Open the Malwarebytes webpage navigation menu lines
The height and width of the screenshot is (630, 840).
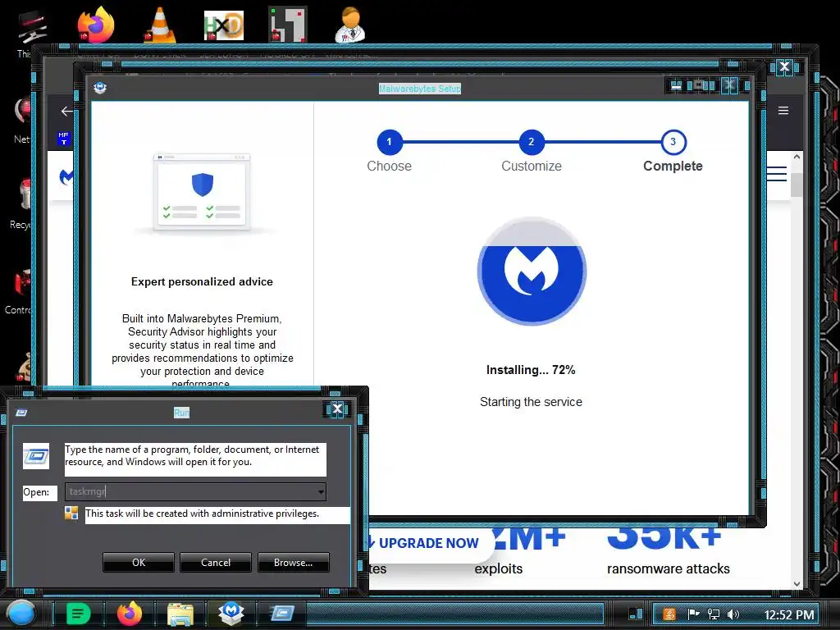[x=777, y=174]
